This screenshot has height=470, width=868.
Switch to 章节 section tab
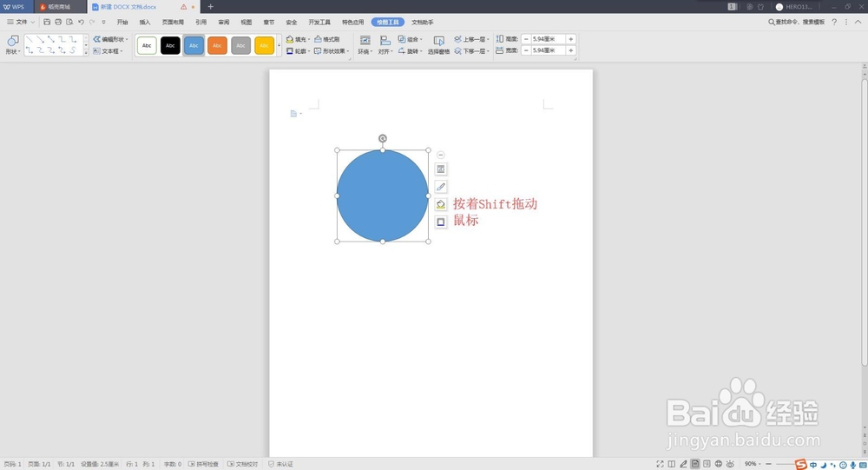point(269,23)
